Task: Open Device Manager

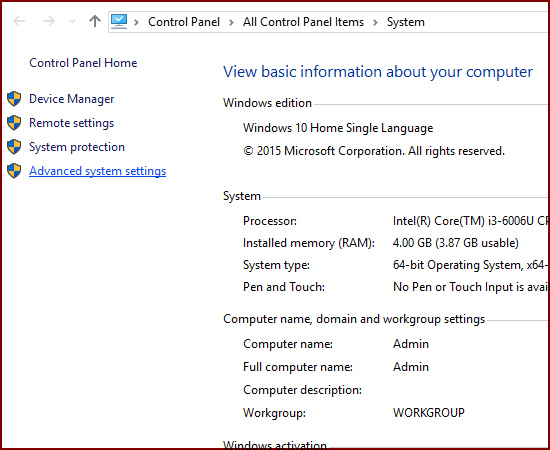Action: [72, 99]
